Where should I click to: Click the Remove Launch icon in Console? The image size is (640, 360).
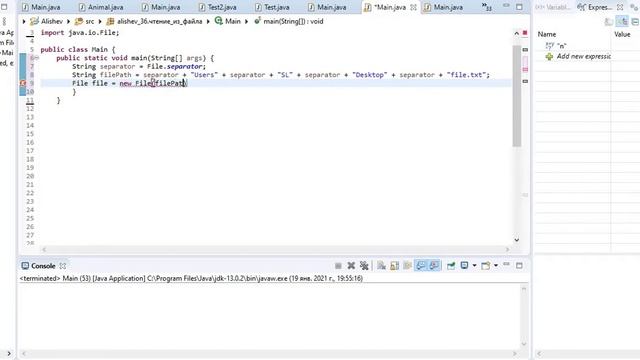pyautogui.click(x=351, y=266)
